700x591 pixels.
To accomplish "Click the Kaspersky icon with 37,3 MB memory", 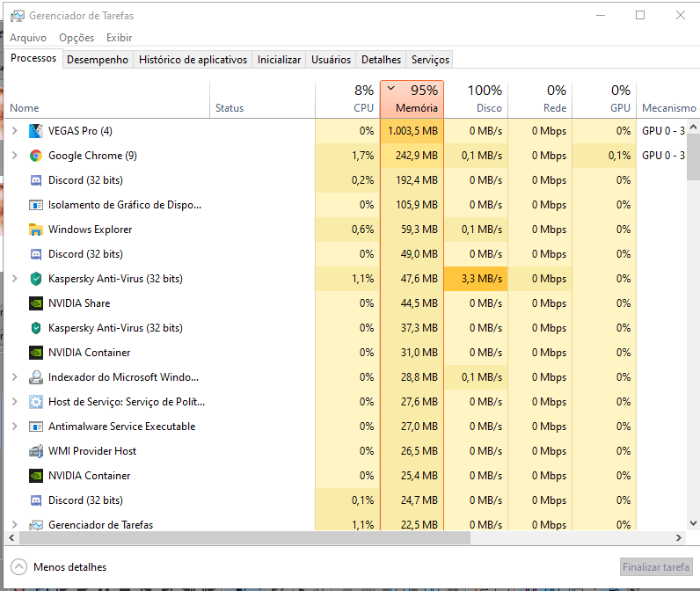I will [x=36, y=328].
